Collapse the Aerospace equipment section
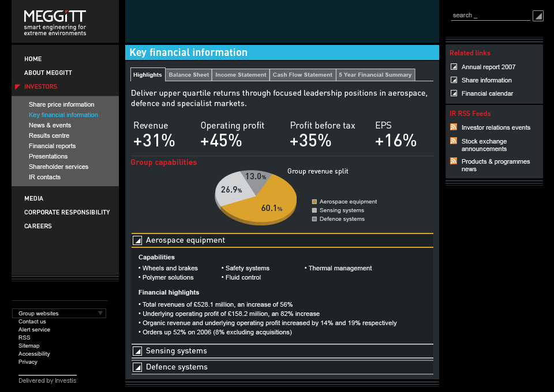 [x=137, y=240]
